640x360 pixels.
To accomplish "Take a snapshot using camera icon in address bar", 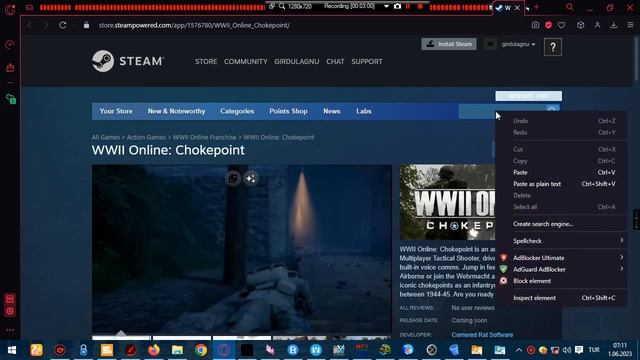I will [x=535, y=25].
